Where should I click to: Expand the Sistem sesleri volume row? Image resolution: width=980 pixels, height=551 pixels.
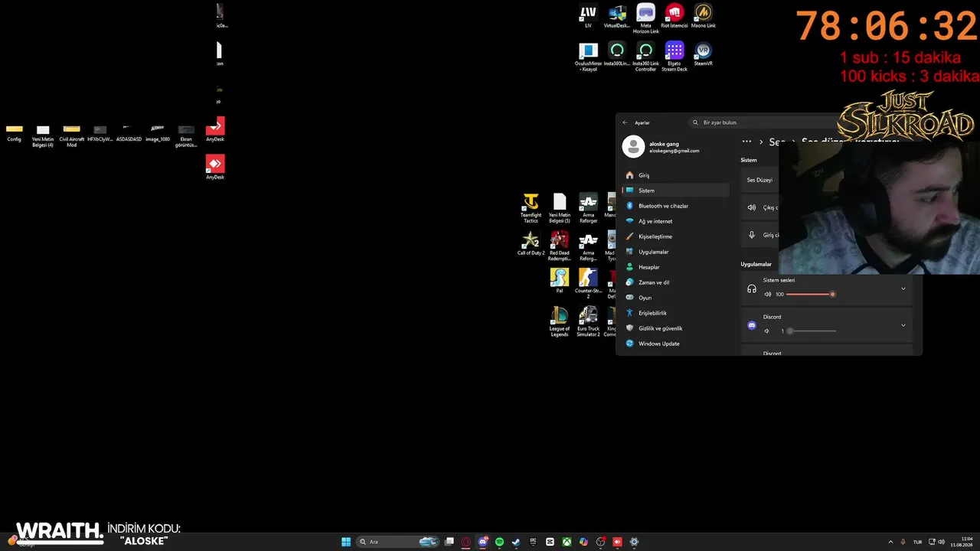(x=903, y=289)
